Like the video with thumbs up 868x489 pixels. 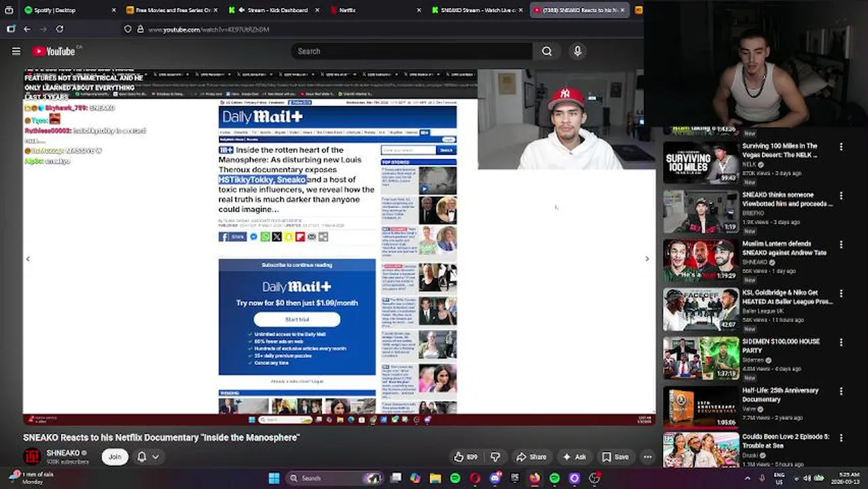pos(466,457)
